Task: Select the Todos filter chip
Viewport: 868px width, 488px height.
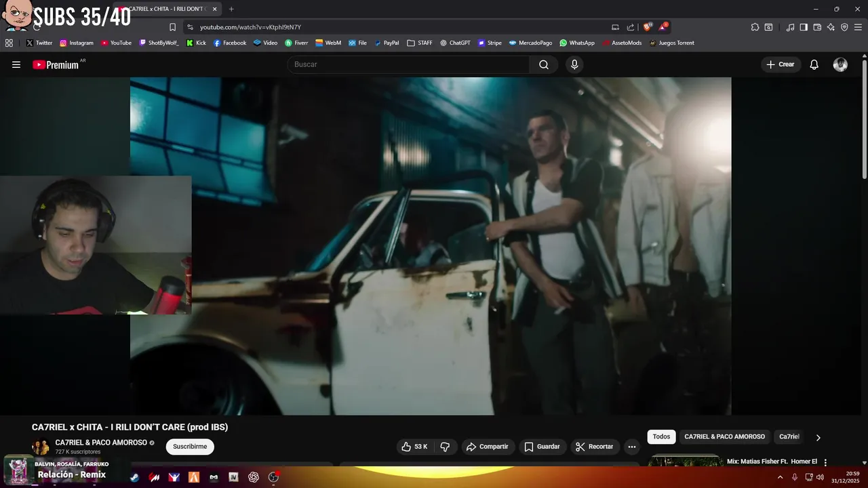Action: tap(661, 436)
